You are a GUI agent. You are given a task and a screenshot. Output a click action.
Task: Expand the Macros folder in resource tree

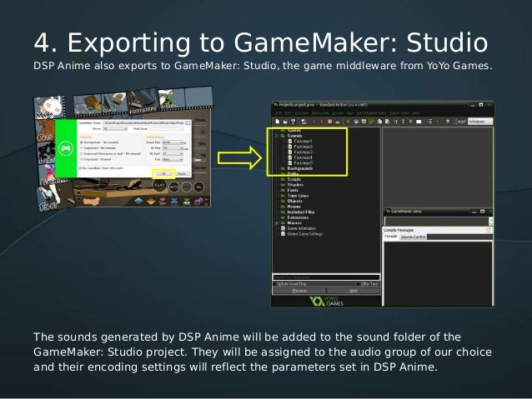[x=276, y=222]
